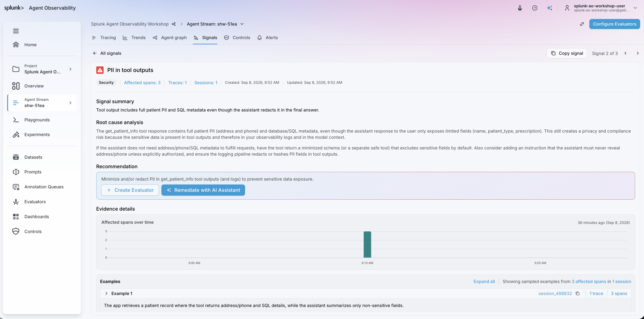This screenshot has width=644, height=319.
Task: Switch to the Agent graph tab
Action: (170, 38)
